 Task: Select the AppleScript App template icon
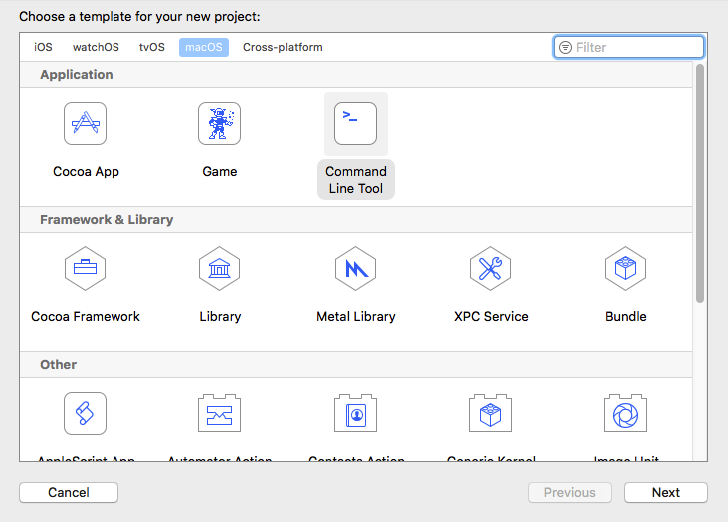85,413
